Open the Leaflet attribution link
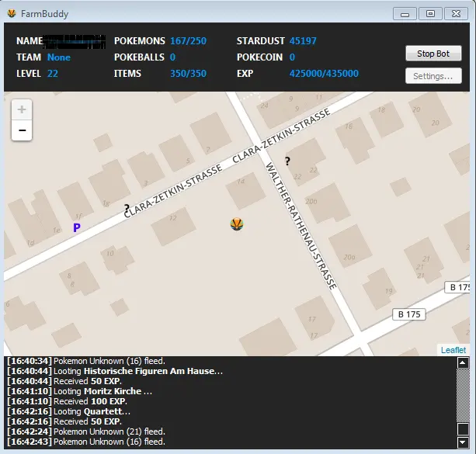The height and width of the screenshot is (454, 476). pyautogui.click(x=453, y=350)
